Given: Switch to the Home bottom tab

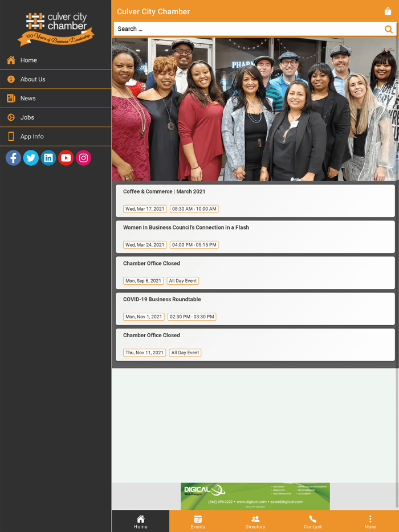Looking at the screenshot, I should coord(141,522).
